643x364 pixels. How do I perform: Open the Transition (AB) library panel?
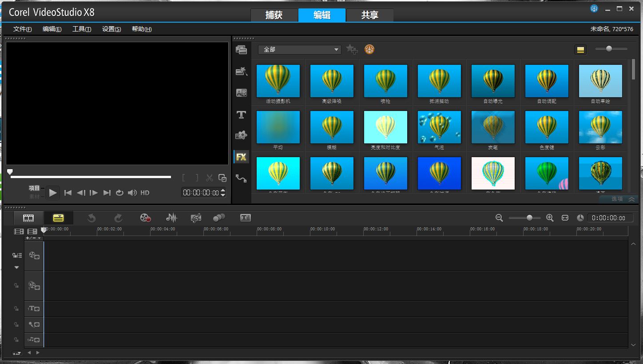241,93
